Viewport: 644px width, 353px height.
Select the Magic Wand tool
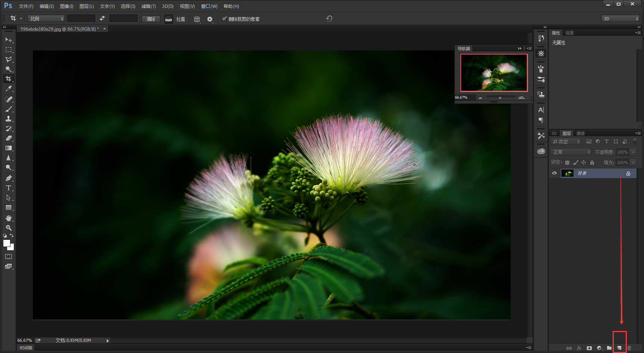tap(9, 69)
